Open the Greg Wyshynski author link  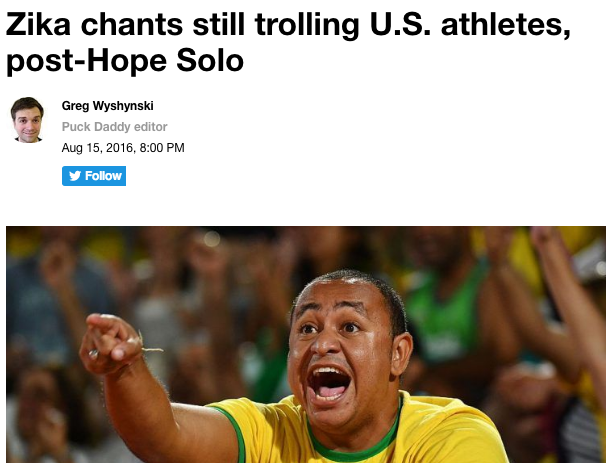[107, 106]
